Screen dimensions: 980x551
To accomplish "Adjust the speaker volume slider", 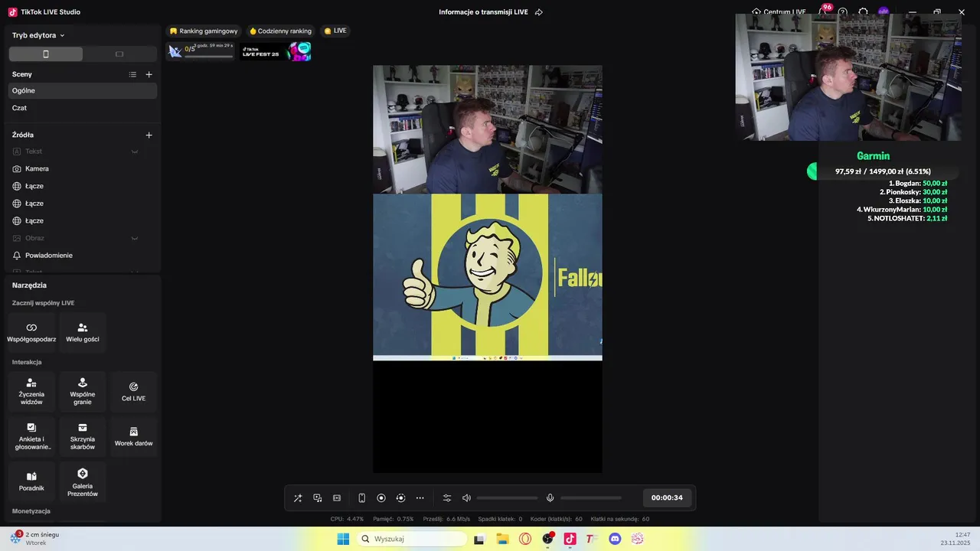I will [507, 498].
